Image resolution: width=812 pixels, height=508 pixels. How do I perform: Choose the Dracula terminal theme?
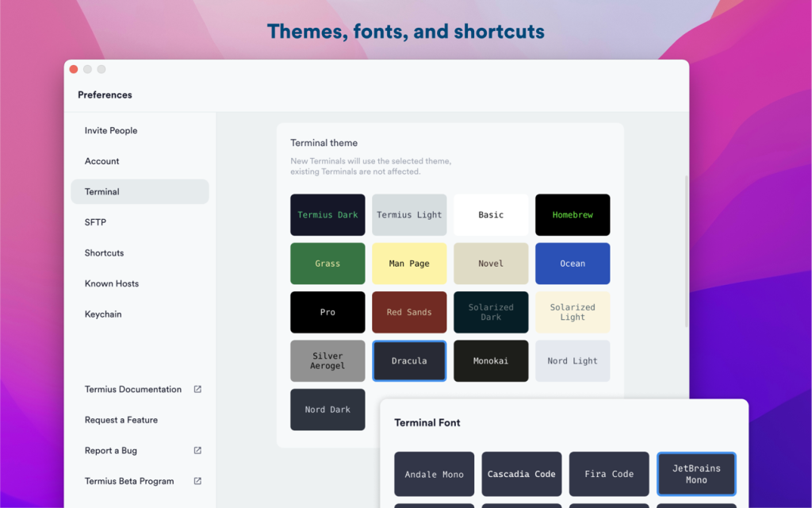click(409, 361)
